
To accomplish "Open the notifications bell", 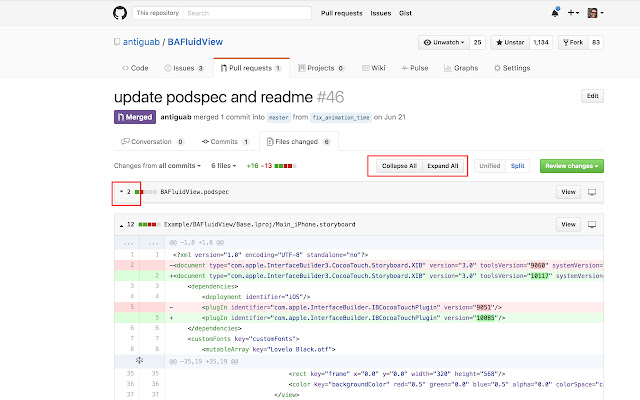I will (555, 13).
